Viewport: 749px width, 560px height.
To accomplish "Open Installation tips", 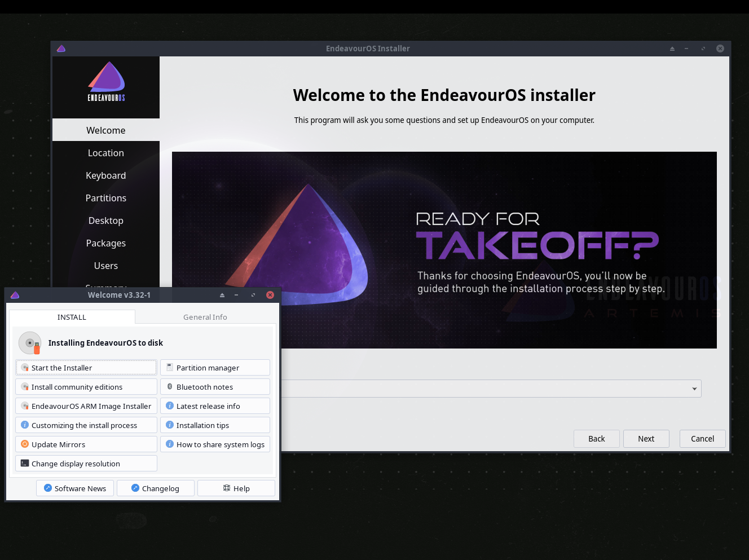I will 215,425.
